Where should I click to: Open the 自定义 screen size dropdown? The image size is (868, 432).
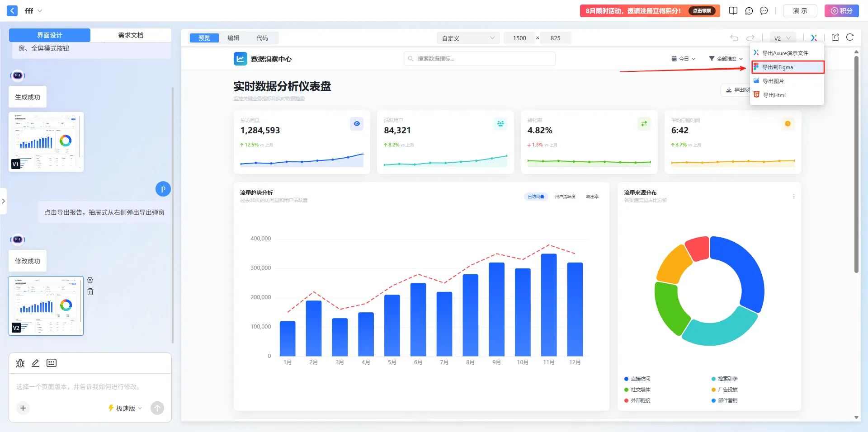tap(468, 38)
